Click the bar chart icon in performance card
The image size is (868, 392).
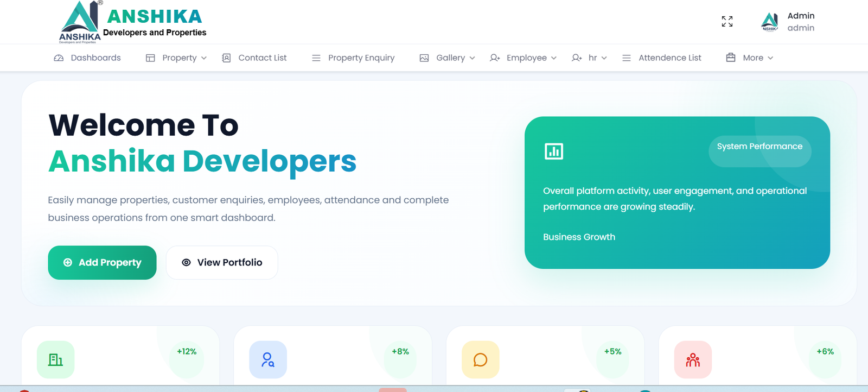tap(554, 151)
